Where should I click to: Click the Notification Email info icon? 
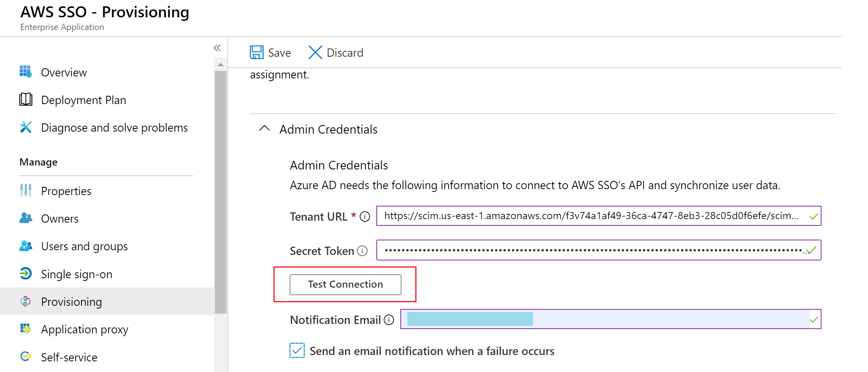point(389,320)
